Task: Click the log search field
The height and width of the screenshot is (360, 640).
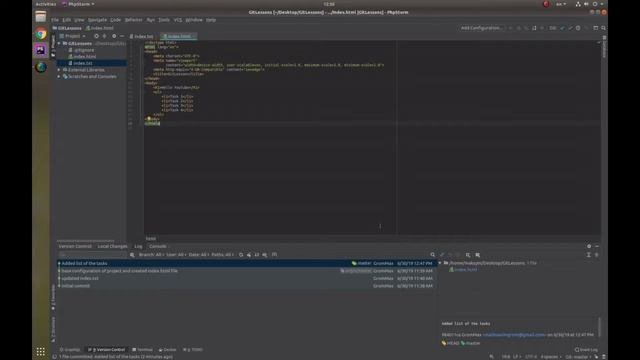Action: 93,255
